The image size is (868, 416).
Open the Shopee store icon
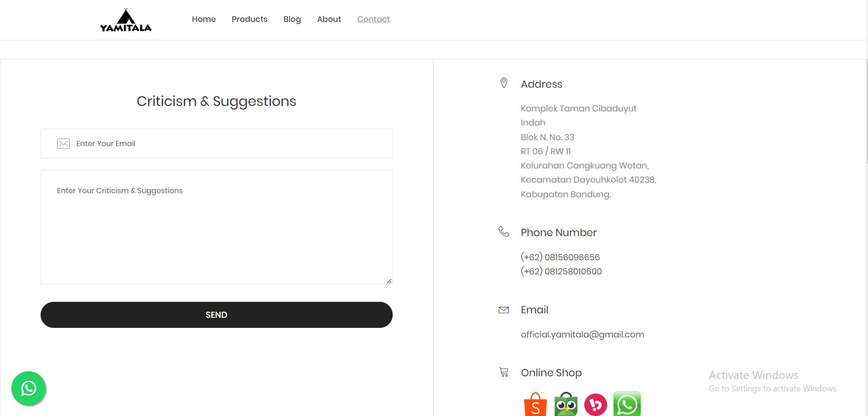tap(535, 404)
